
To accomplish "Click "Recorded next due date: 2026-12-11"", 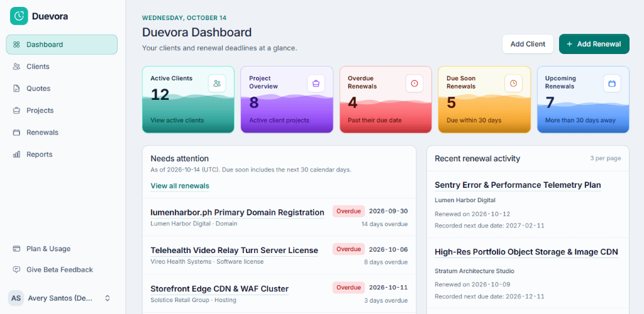I will [x=489, y=296].
